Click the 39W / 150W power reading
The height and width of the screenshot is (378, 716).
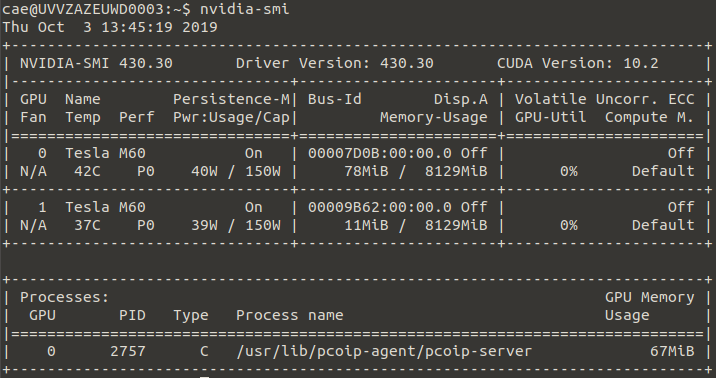pyautogui.click(x=236, y=225)
